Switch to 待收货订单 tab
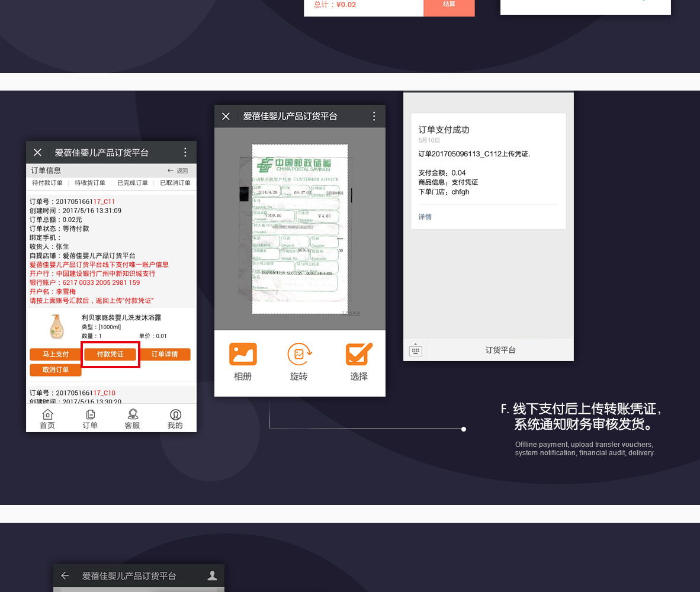The width and height of the screenshot is (700, 592). (x=90, y=183)
